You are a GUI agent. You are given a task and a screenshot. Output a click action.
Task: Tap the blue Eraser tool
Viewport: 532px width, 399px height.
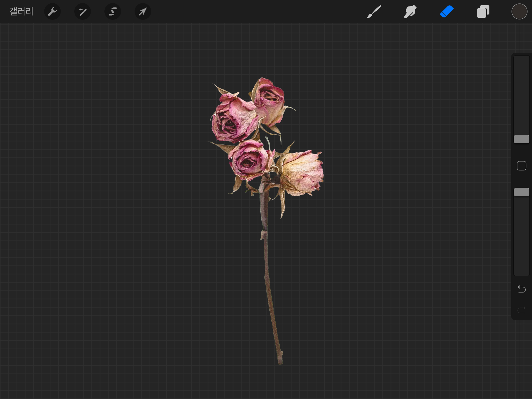click(447, 12)
